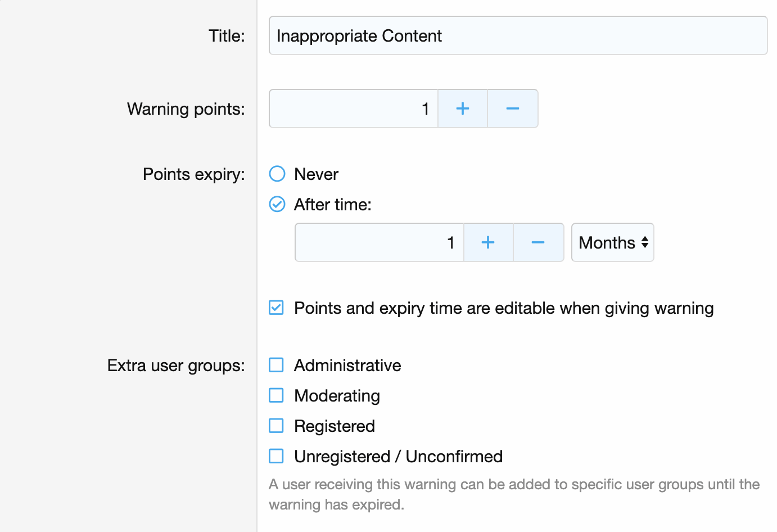Select the After time radio option
The height and width of the screenshot is (532, 777).
point(277,204)
